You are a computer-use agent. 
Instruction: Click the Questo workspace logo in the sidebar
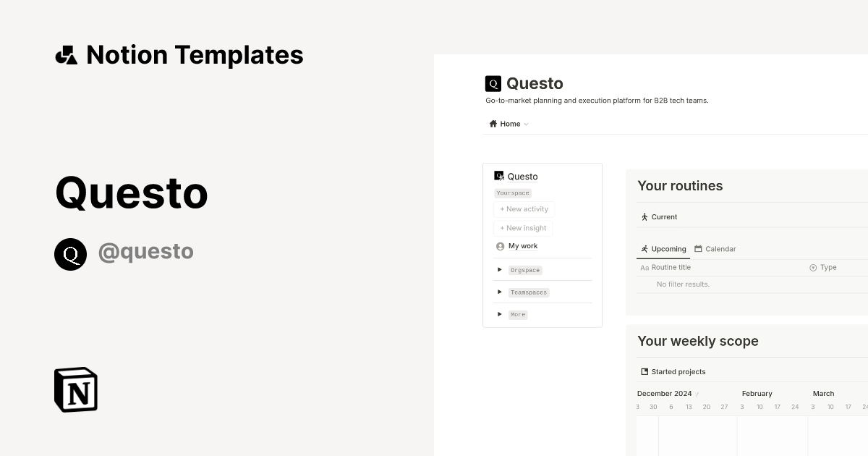(x=498, y=176)
